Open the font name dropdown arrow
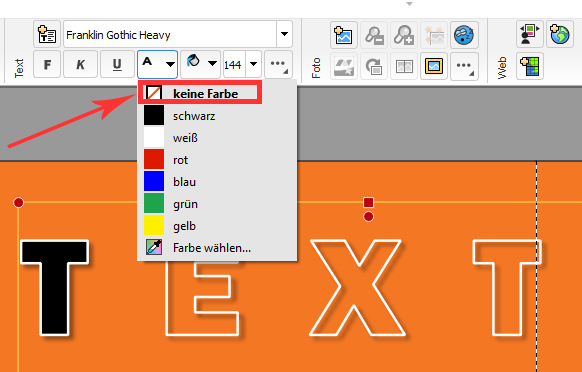The height and width of the screenshot is (372, 582). [x=284, y=34]
